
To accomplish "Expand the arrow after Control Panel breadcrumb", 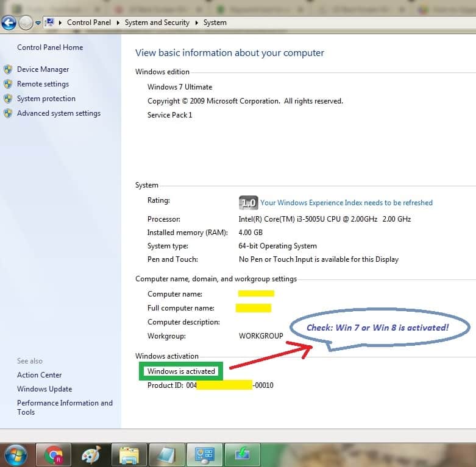I will pyautogui.click(x=118, y=23).
